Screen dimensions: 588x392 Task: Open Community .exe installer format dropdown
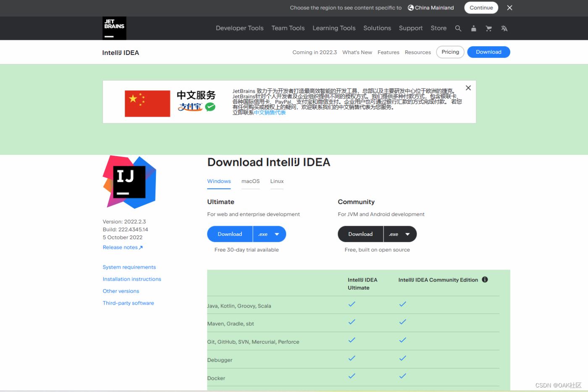click(x=400, y=234)
